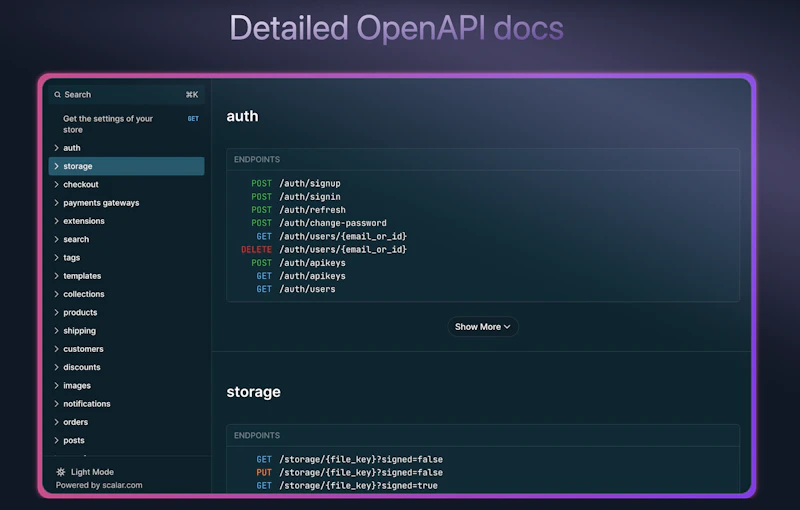Click the sun icon beside Light Mode
The image size is (800, 510).
pos(61,472)
